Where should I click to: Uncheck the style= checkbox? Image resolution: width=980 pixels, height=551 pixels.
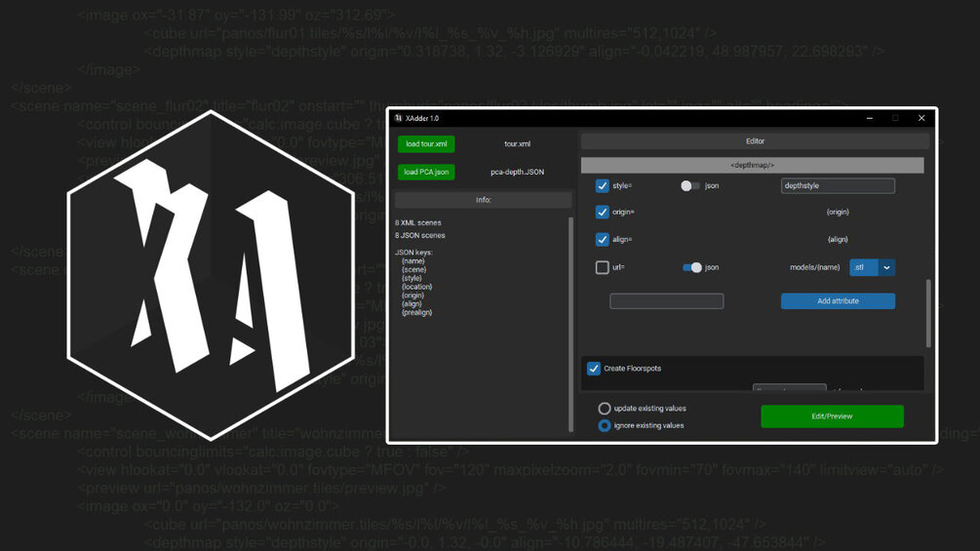pos(602,185)
